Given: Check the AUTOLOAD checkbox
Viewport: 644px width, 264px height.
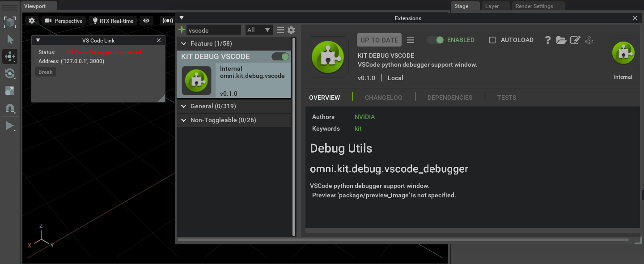Looking at the screenshot, I should pyautogui.click(x=492, y=40).
